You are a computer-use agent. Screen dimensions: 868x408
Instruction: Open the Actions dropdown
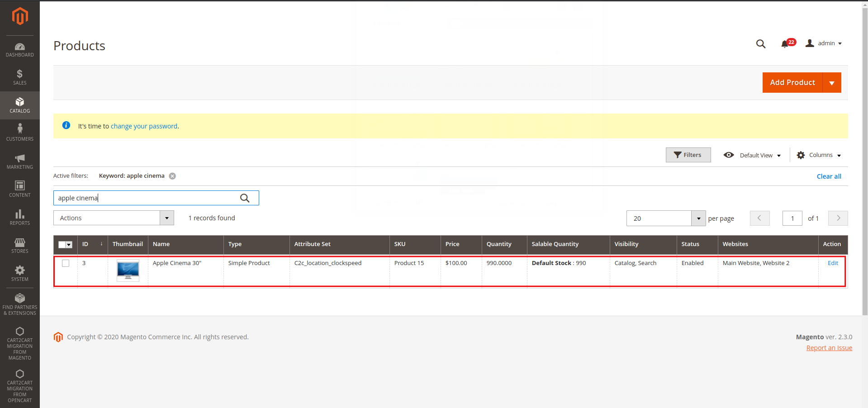click(114, 218)
